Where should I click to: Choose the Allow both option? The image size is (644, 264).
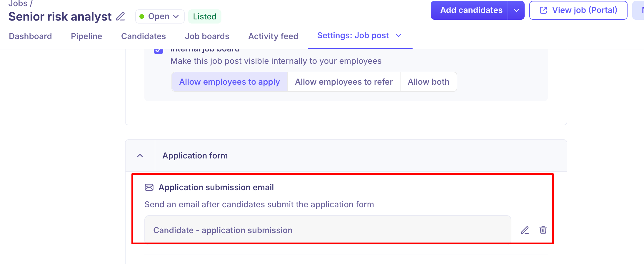click(428, 82)
